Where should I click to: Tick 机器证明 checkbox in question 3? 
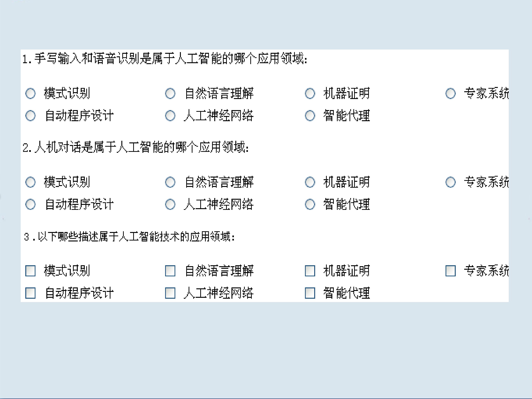coord(310,271)
